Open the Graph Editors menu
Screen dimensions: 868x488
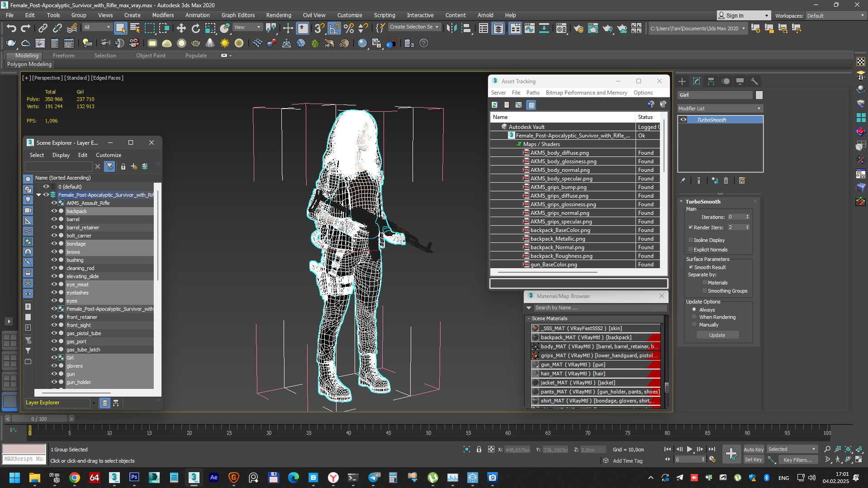[x=238, y=15]
